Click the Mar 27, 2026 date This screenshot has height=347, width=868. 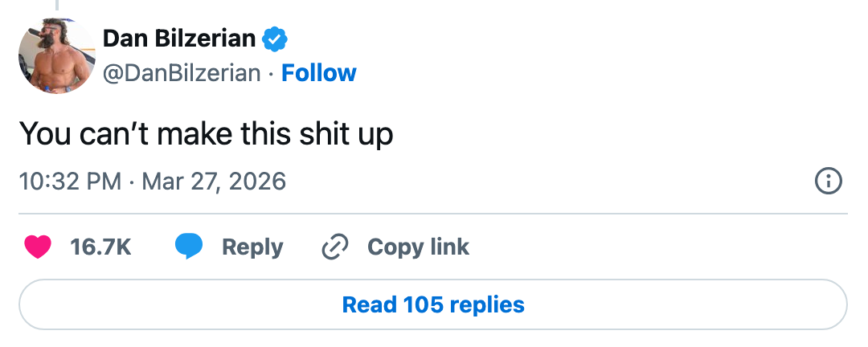click(214, 181)
